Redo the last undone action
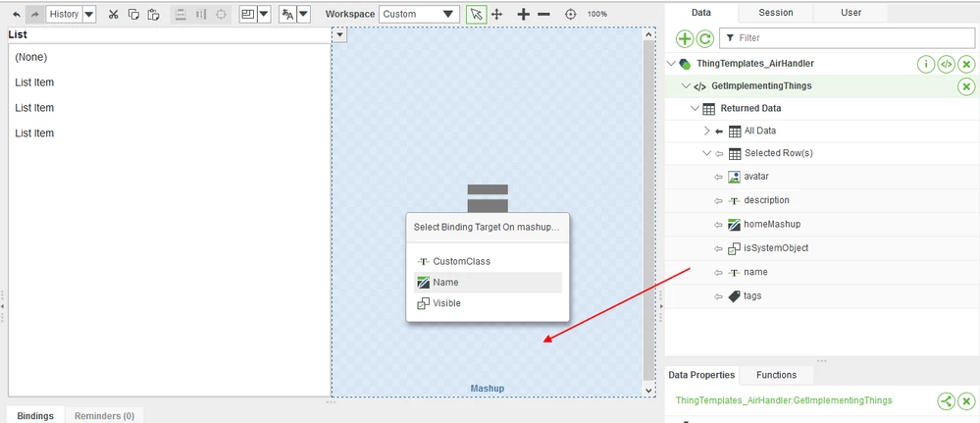The height and width of the screenshot is (423, 980). pyautogui.click(x=35, y=14)
